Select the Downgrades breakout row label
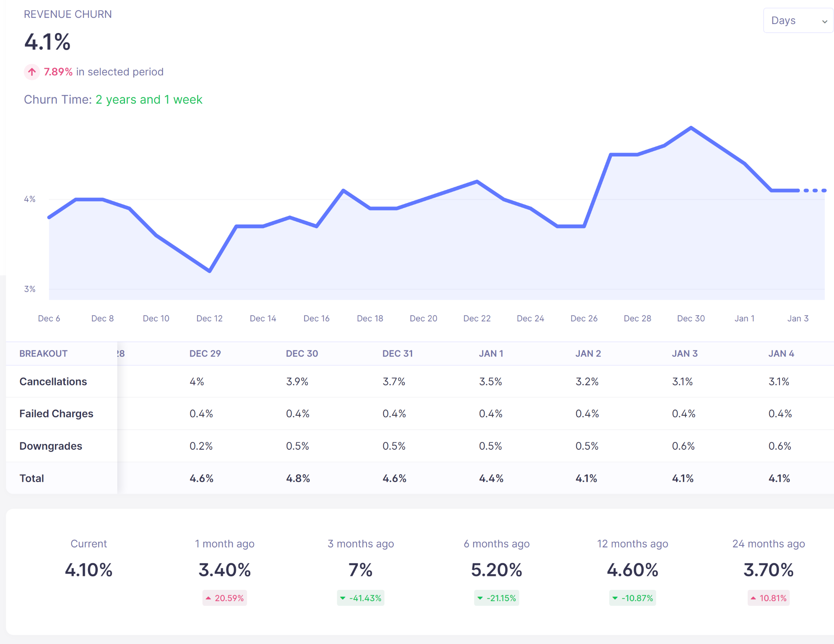Screen dimensions: 834x644 tap(51, 446)
